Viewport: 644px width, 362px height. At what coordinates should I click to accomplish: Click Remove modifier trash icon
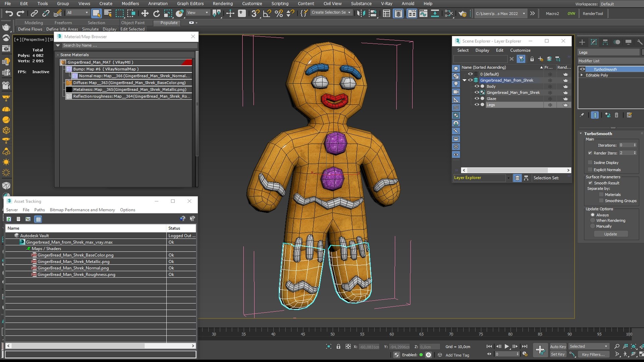click(x=616, y=115)
